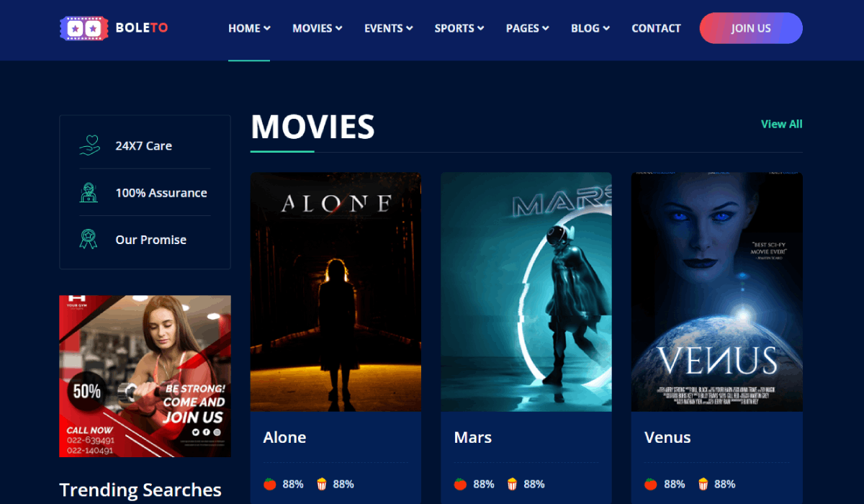864x504 pixels.
Task: Open the Home nav item
Action: pos(249,28)
